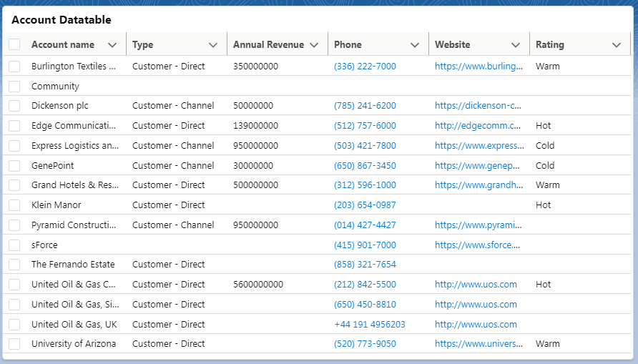The image size is (638, 364).
Task: Click the Hot rating for Klein Manor
Action: (x=543, y=205)
